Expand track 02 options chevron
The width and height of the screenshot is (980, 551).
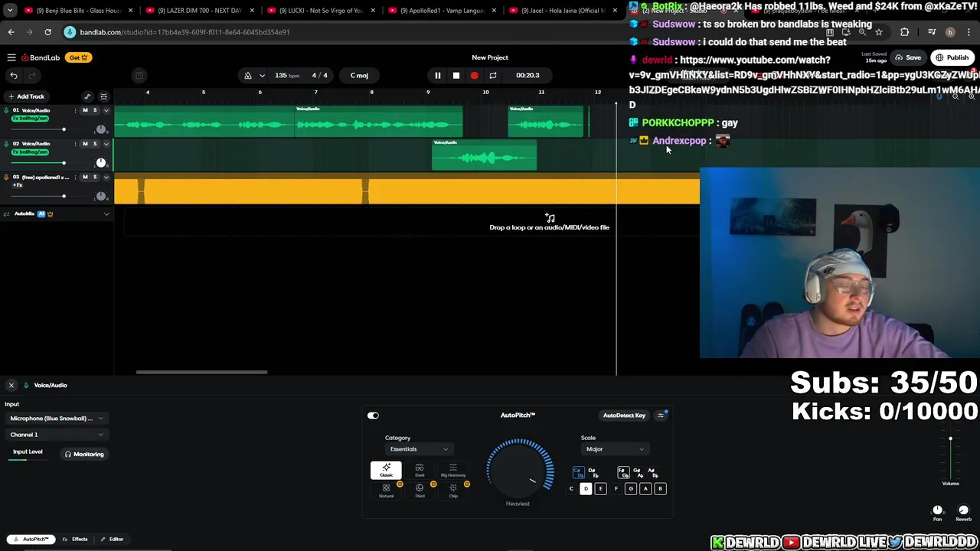click(106, 144)
